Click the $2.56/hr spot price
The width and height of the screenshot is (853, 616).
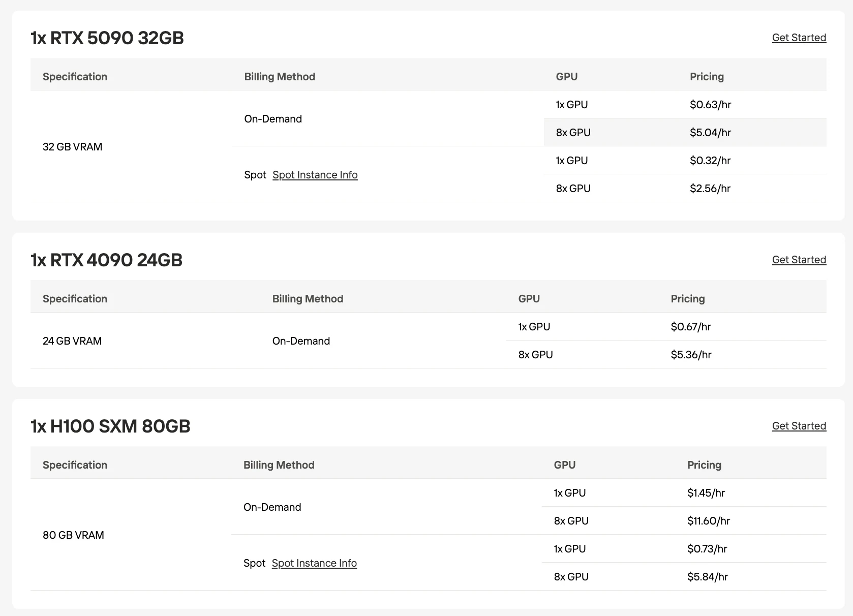[710, 189]
